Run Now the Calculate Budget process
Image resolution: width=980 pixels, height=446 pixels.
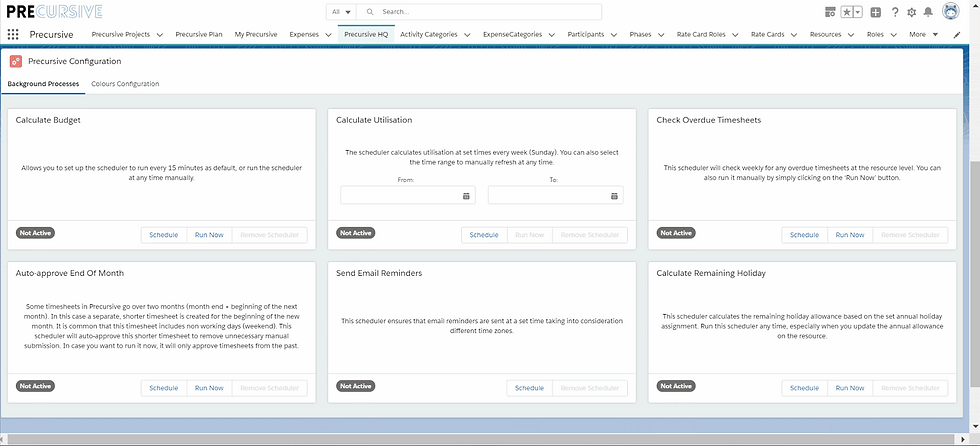209,235
